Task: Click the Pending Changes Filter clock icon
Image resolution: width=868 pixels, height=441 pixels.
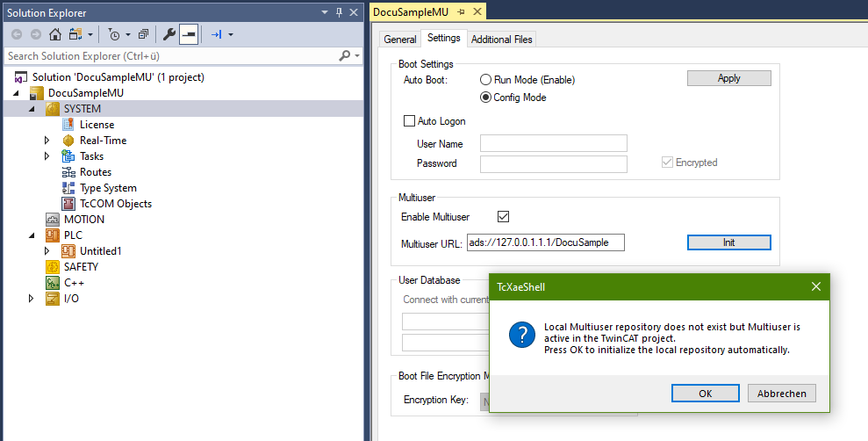Action: pos(113,35)
